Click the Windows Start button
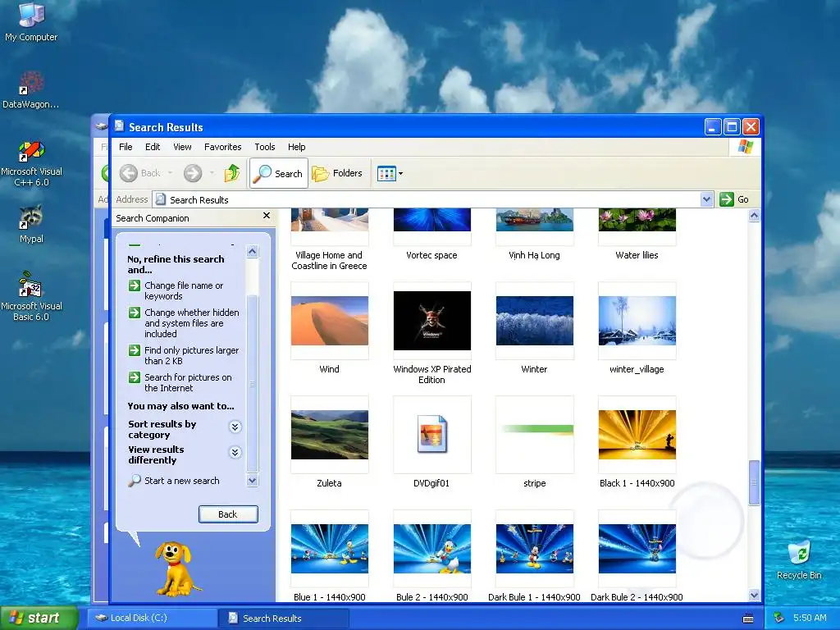840x630 pixels. [x=39, y=618]
